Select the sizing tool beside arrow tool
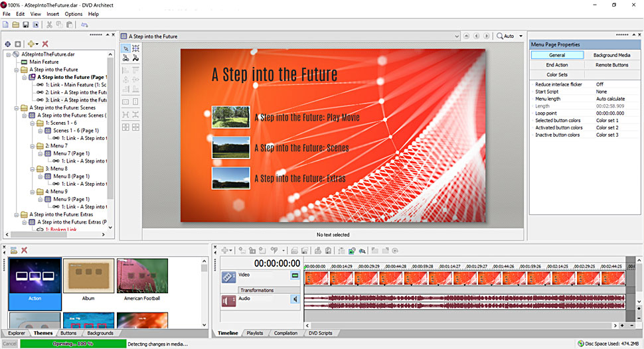This screenshot has height=349, width=644. pyautogui.click(x=135, y=48)
